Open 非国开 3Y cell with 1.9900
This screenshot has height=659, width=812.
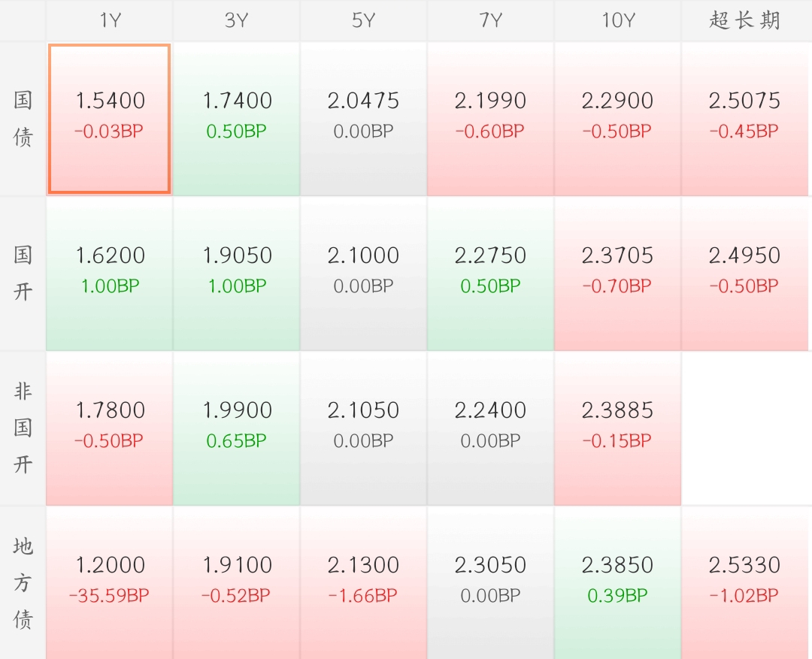pos(236,428)
